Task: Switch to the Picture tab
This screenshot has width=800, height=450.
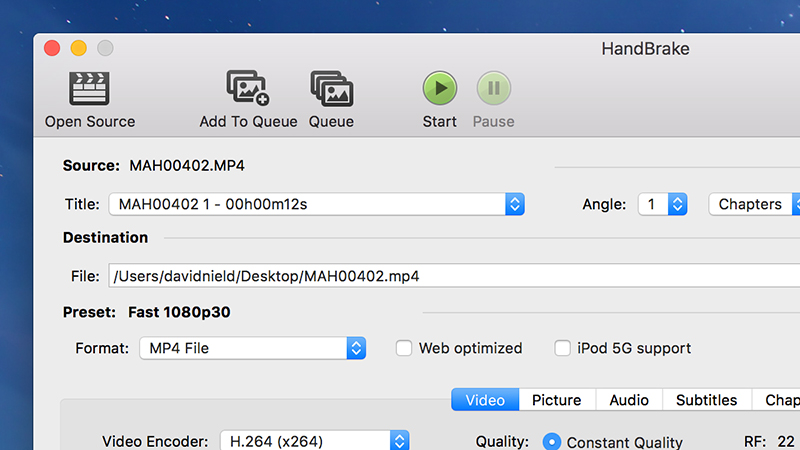Action: [557, 399]
